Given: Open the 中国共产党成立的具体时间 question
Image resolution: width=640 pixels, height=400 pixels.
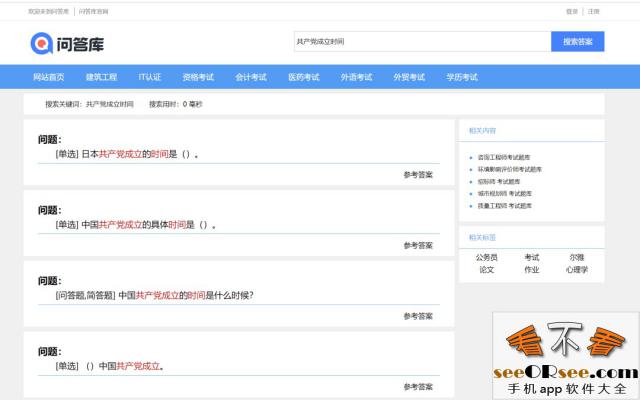Looking at the screenshot, I should pyautogui.click(x=135, y=225).
